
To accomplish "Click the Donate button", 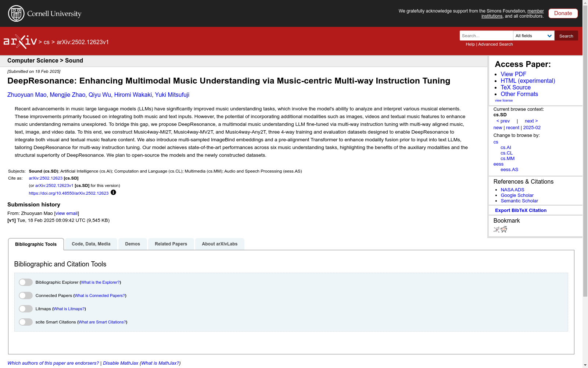I will tap(563, 13).
